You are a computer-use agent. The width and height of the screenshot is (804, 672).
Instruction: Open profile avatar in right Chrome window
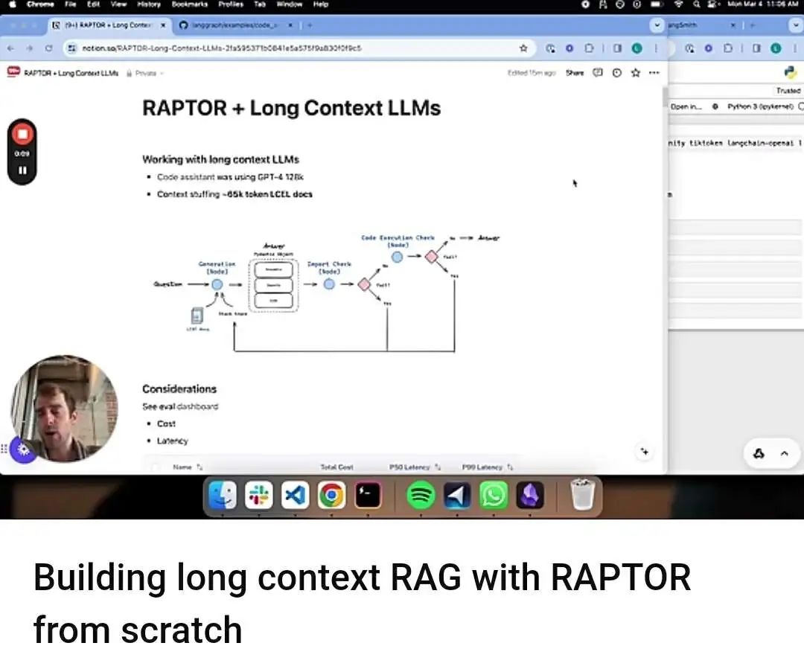point(776,48)
